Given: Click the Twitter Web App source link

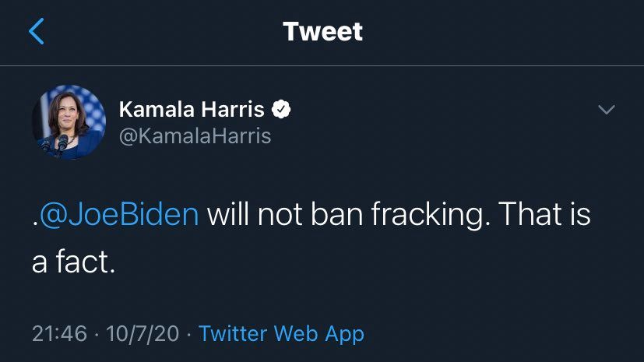Looking at the screenshot, I should coord(281,334).
